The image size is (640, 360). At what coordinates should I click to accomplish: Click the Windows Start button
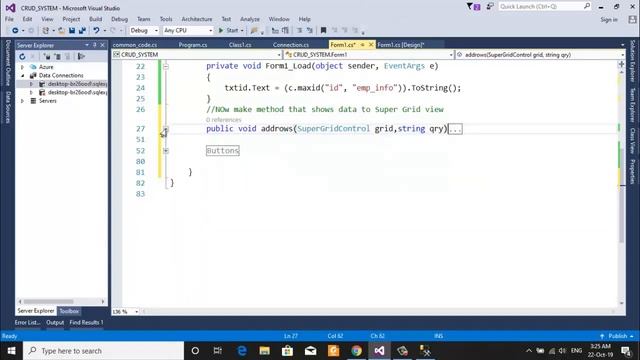click(x=11, y=351)
